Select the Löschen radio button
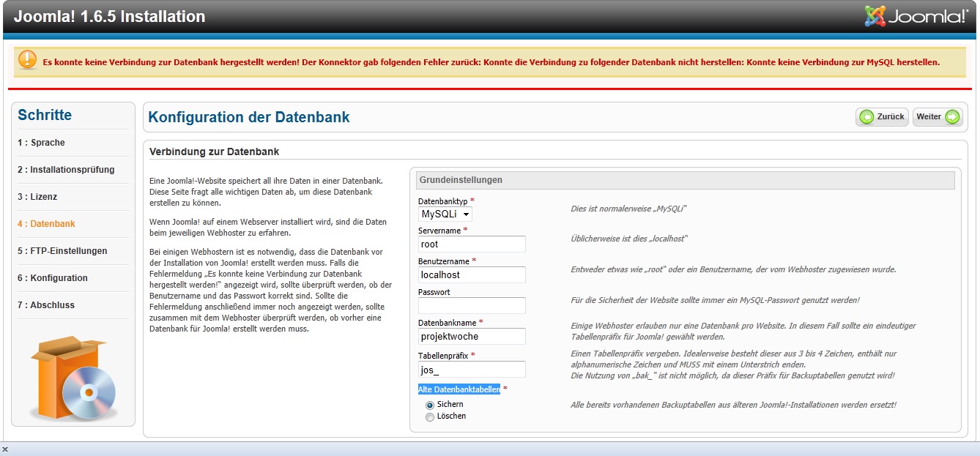 430,417
